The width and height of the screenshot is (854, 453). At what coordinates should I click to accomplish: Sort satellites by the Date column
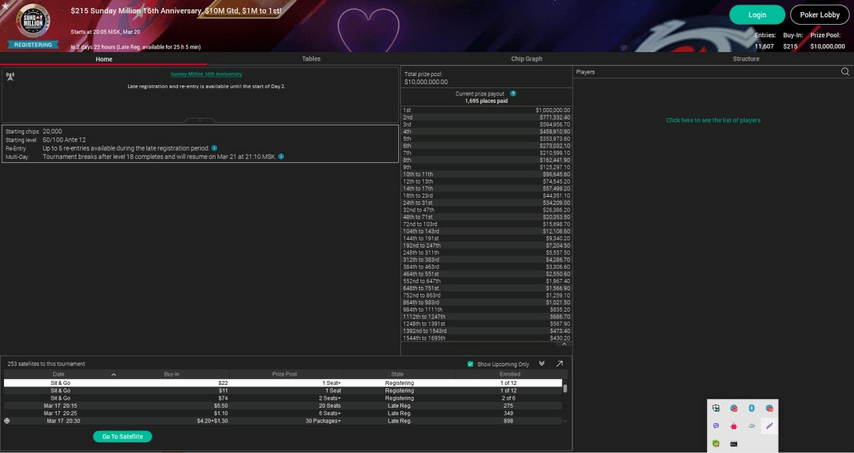point(59,374)
